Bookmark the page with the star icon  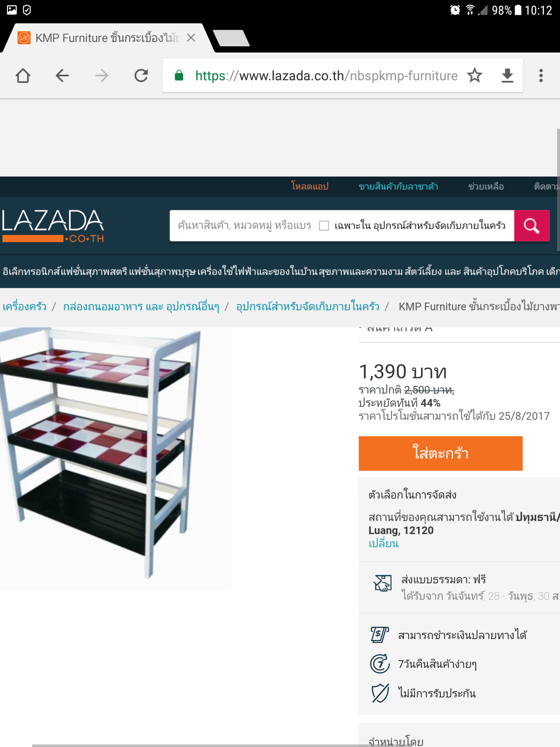coord(475,76)
